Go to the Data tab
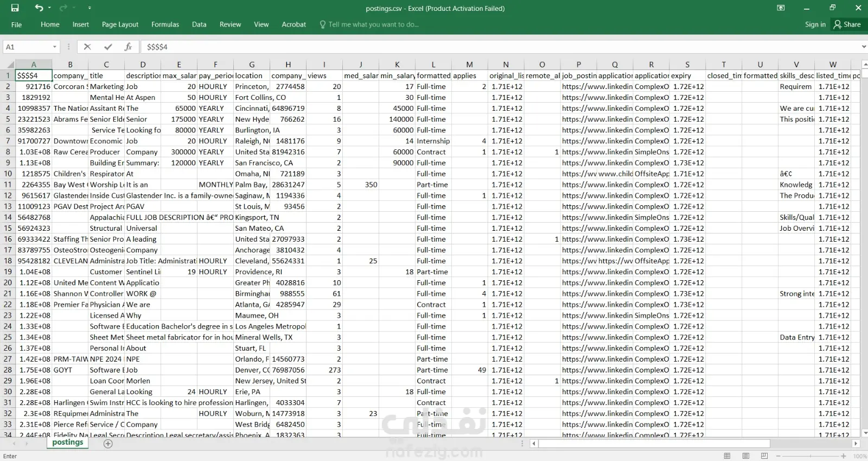 click(x=199, y=24)
